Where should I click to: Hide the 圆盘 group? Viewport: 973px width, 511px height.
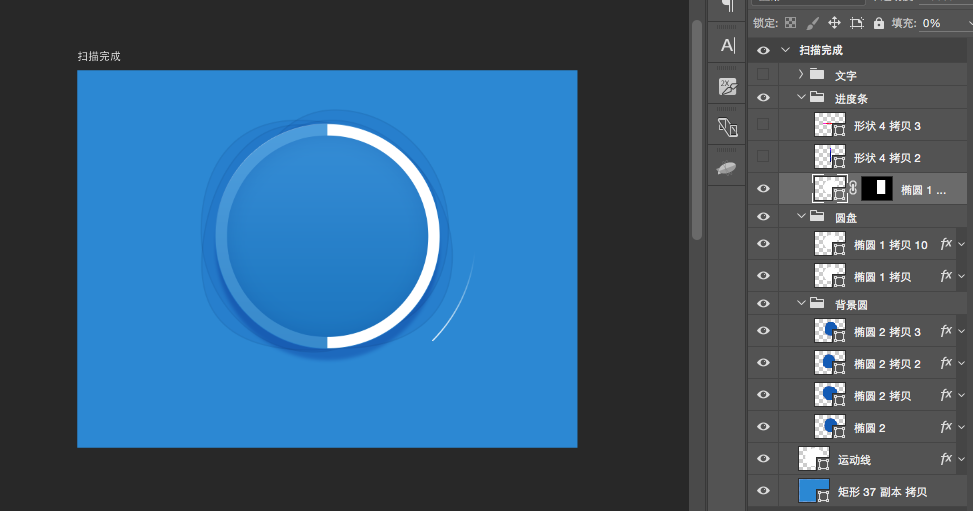pos(763,217)
